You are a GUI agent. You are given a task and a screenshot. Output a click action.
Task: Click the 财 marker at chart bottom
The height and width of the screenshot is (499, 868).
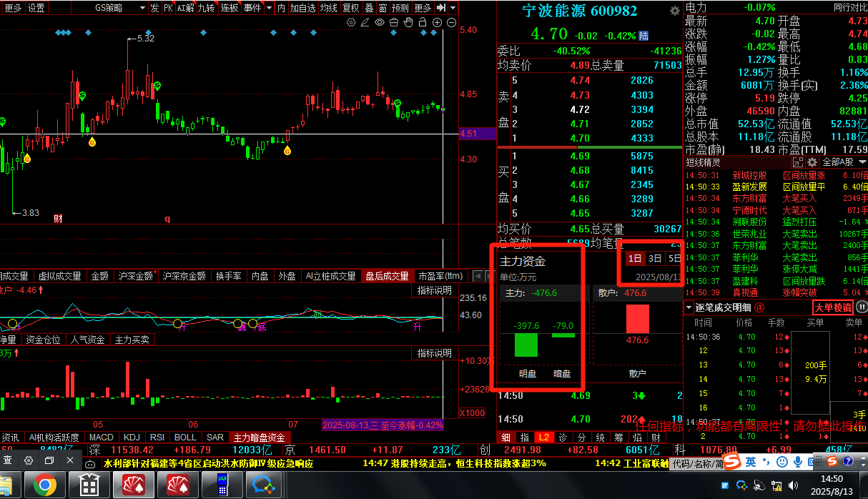(x=58, y=219)
